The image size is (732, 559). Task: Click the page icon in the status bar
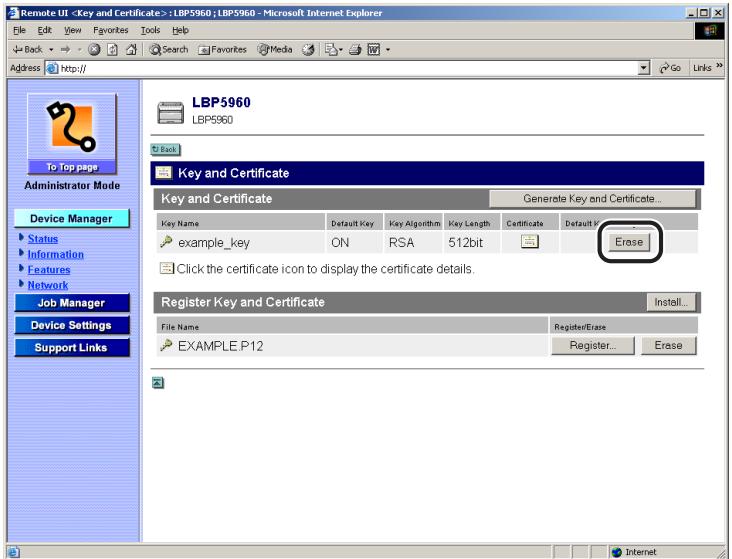14,552
